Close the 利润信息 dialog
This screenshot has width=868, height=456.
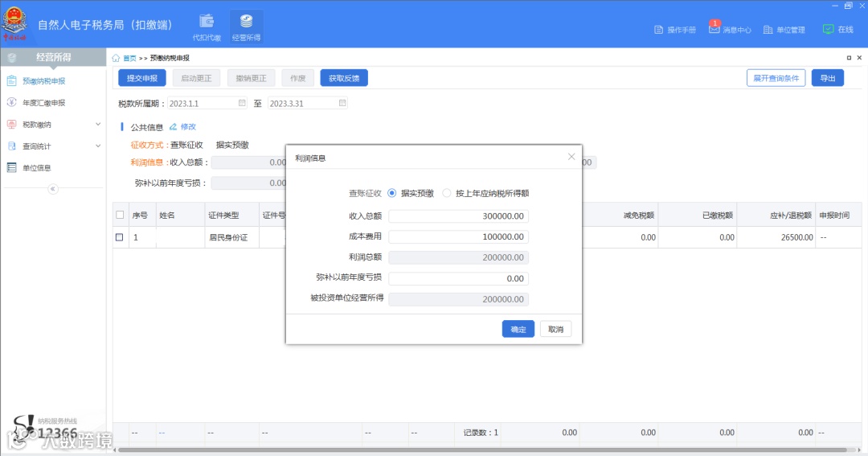pos(571,157)
